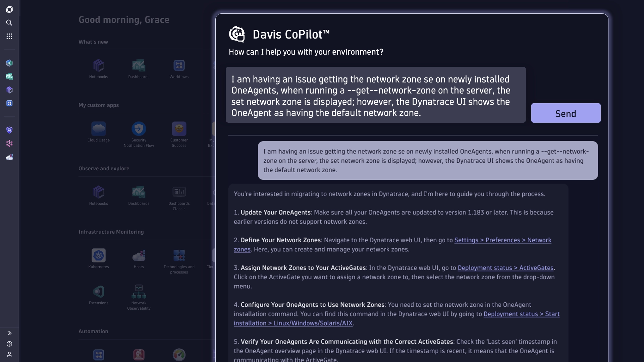The width and height of the screenshot is (644, 362).
Task: Launch the Workflows app
Action: (179, 69)
